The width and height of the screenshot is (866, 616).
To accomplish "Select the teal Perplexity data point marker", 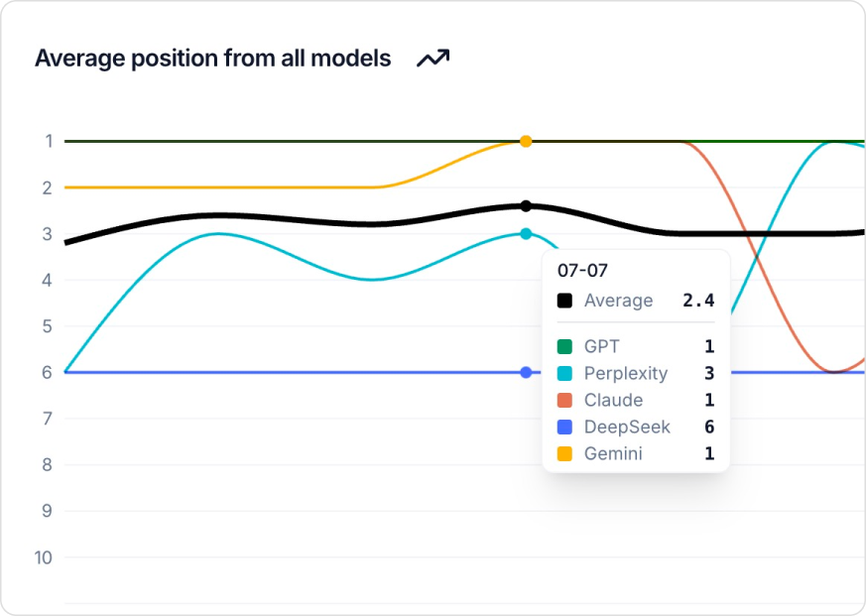I will (x=526, y=234).
